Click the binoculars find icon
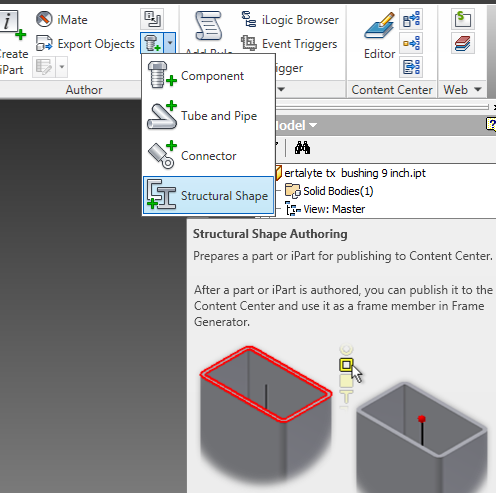Screen dimensions: 496x493 pos(302,147)
